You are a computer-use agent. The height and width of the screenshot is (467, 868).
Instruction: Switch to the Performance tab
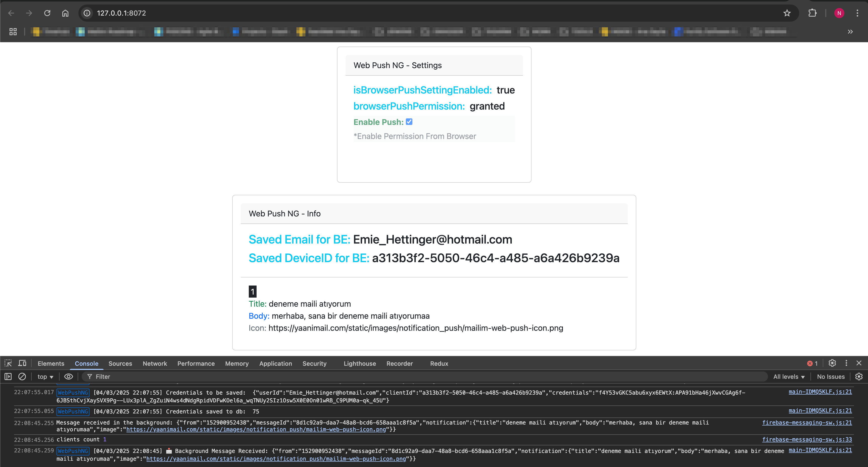point(196,363)
